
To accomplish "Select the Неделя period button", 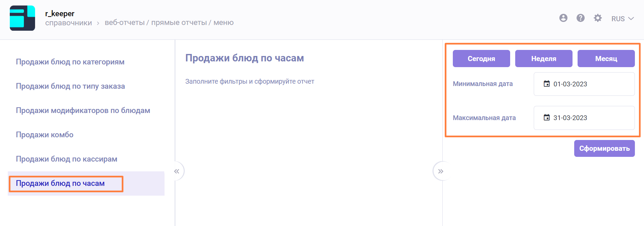I will (x=544, y=59).
